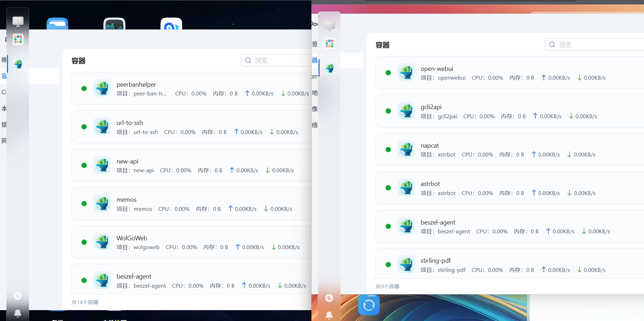Open the app grid launcher in left window dock
This screenshot has width=644, height=321.
point(18,39)
